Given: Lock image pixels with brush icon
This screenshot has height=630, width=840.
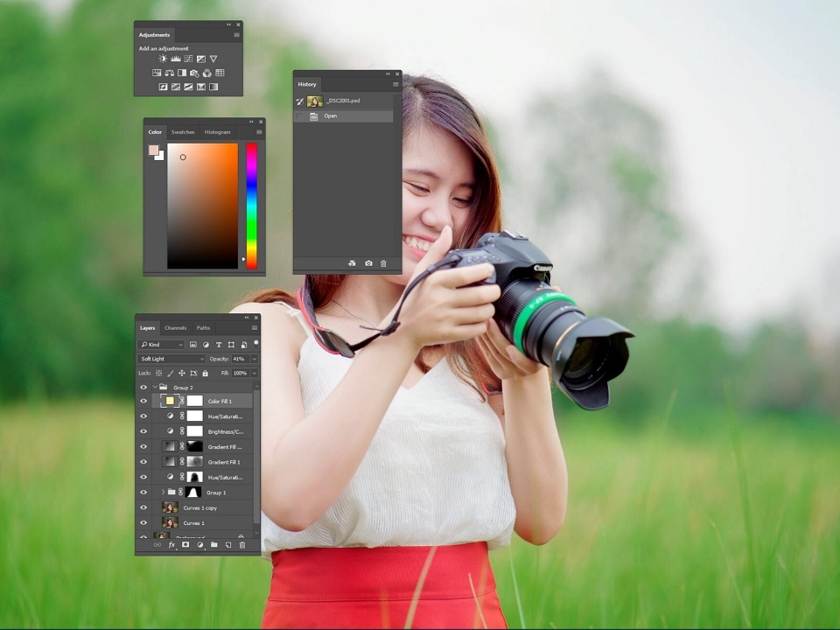Looking at the screenshot, I should [x=171, y=374].
